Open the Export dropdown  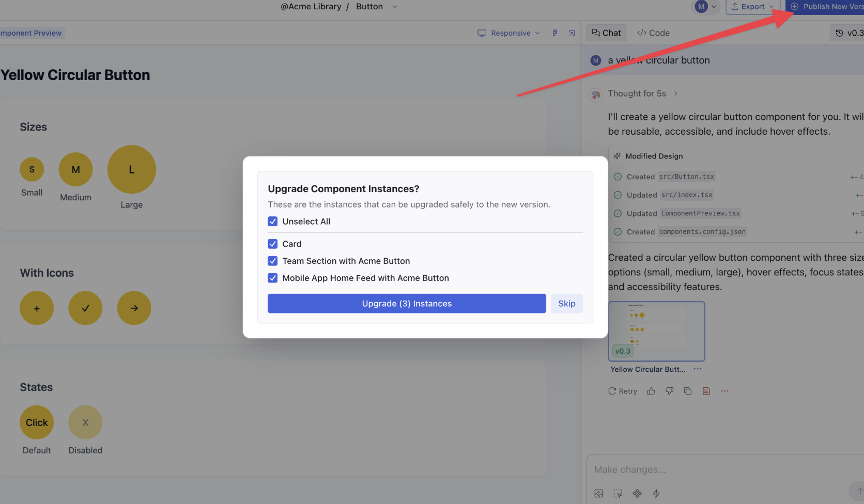pyautogui.click(x=752, y=7)
